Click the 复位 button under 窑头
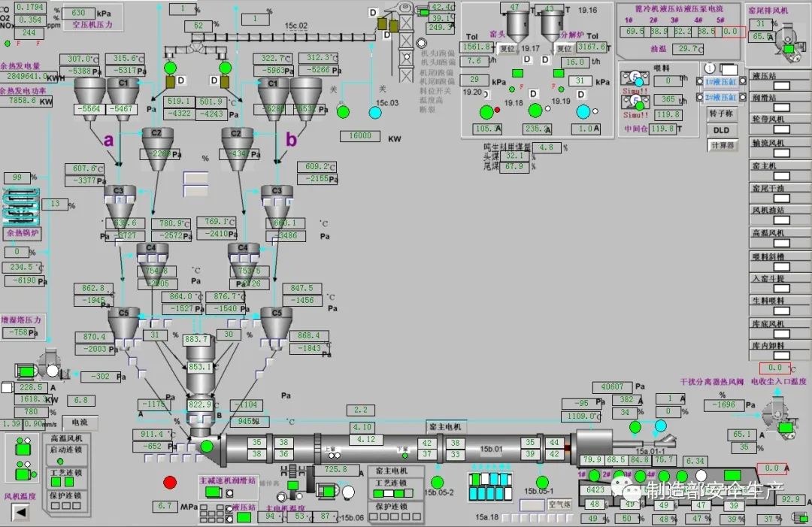 point(507,49)
